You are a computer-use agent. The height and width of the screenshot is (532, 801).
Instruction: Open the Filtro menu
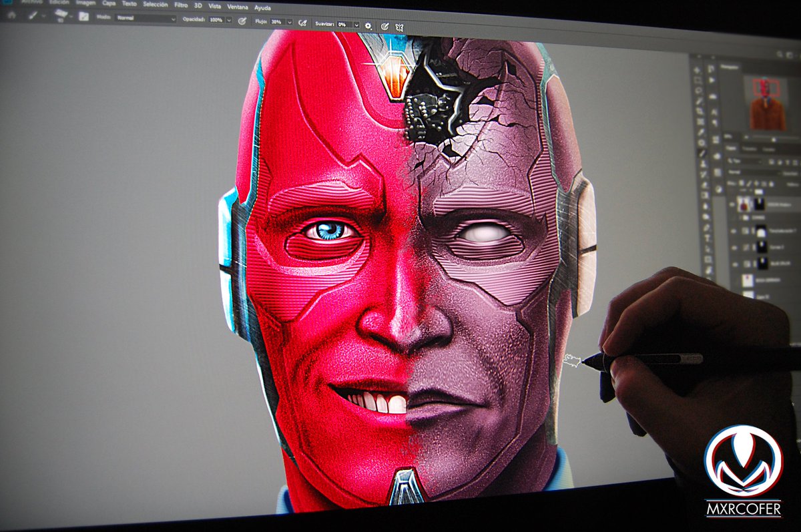coord(181,5)
